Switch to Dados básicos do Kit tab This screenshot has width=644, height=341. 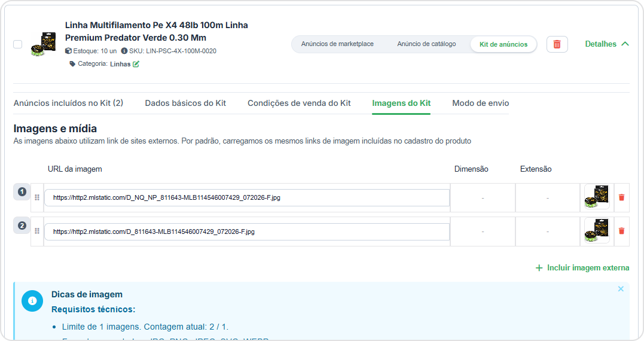[x=185, y=103]
